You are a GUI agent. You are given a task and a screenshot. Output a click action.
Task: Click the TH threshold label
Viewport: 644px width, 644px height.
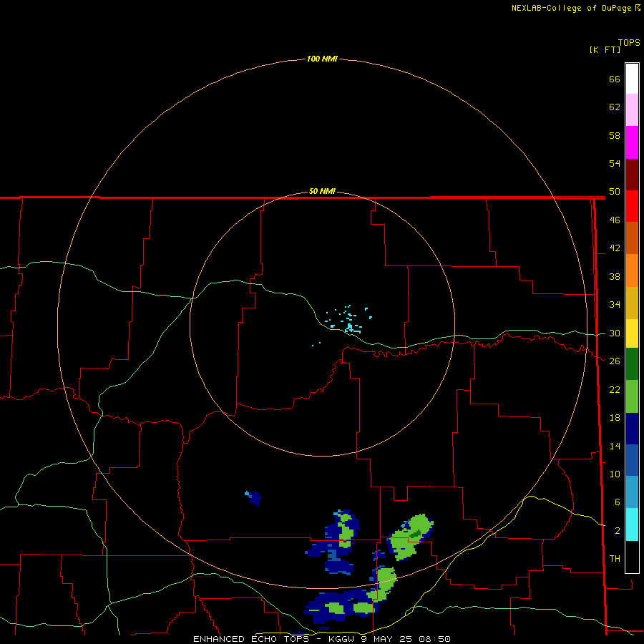point(615,558)
